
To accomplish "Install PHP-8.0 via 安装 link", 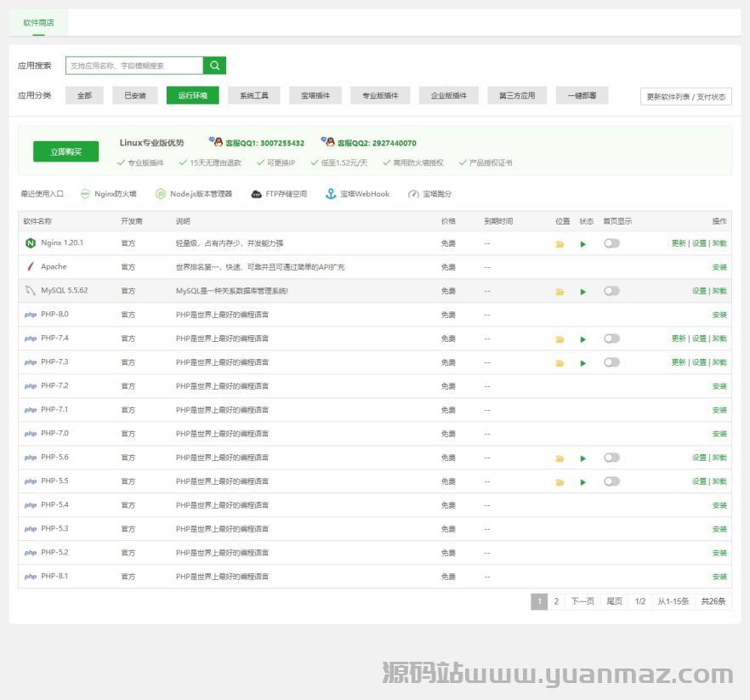I will [719, 315].
